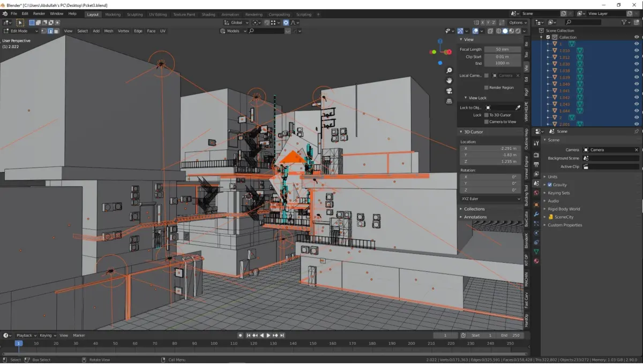Open the Playback popover in timeline

[26, 335]
